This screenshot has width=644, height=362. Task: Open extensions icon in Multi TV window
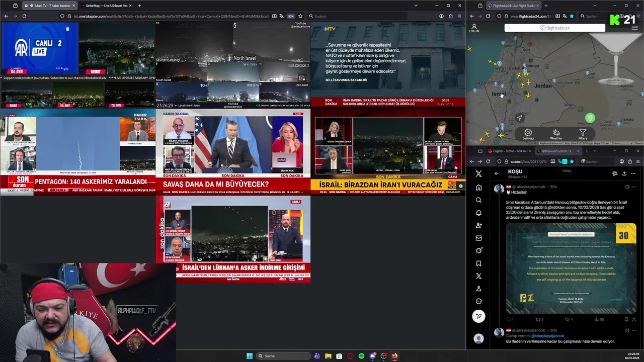tap(450, 16)
